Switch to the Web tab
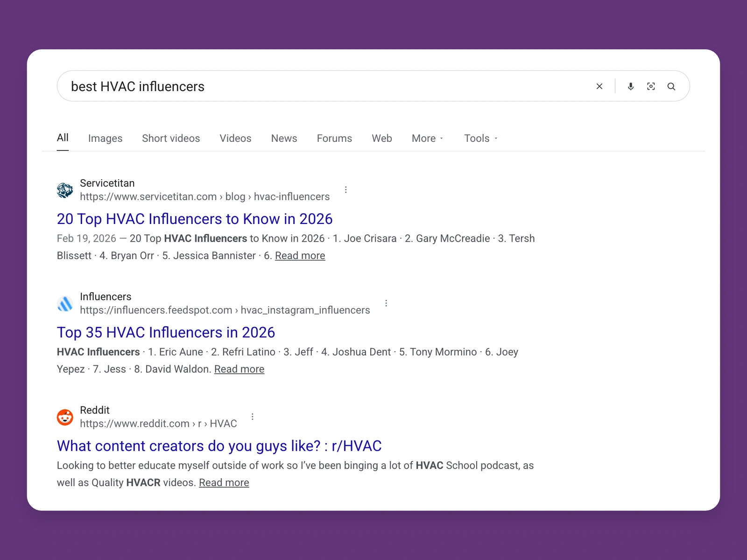The image size is (747, 560). tap(381, 138)
